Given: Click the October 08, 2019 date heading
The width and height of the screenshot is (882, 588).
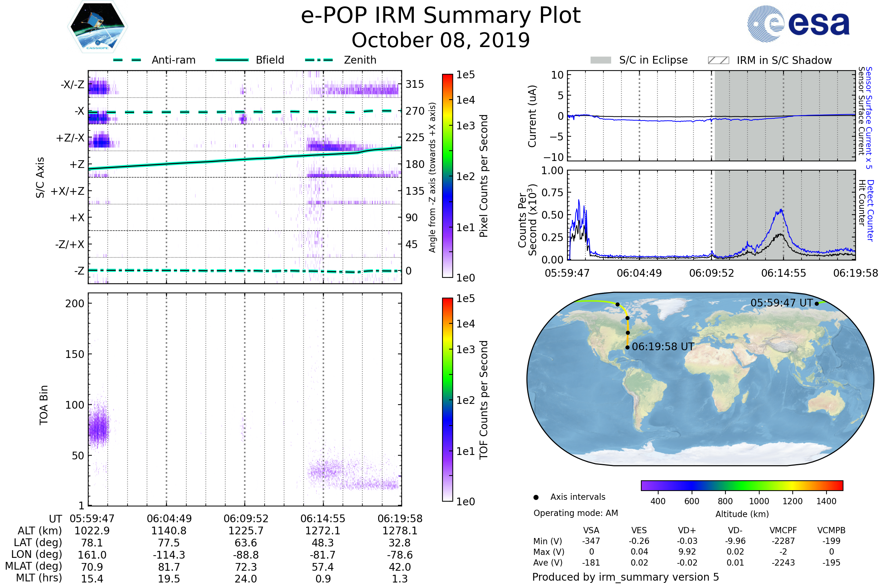Looking at the screenshot, I should pos(441,40).
